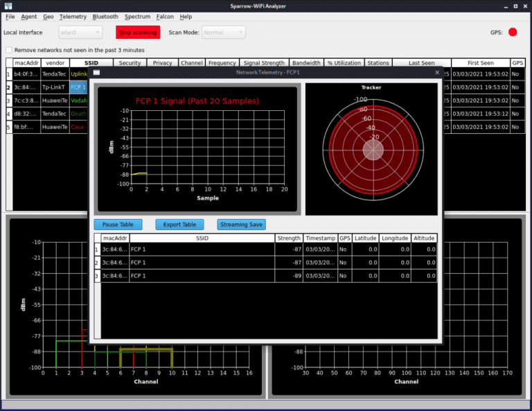This screenshot has height=411, width=532.
Task: Click the Export Table button
Action: coord(180,225)
